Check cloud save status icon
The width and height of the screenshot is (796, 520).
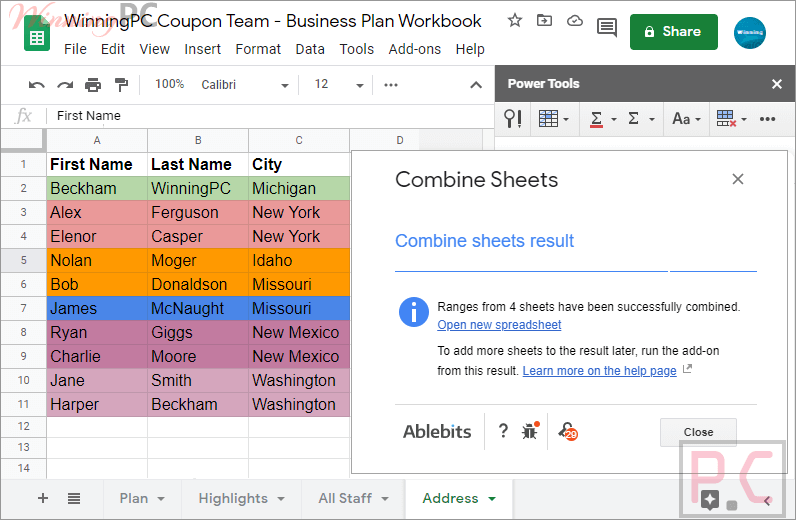(575, 21)
